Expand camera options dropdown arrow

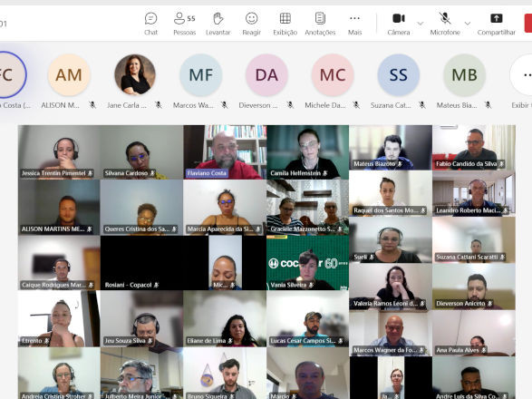[420, 24]
